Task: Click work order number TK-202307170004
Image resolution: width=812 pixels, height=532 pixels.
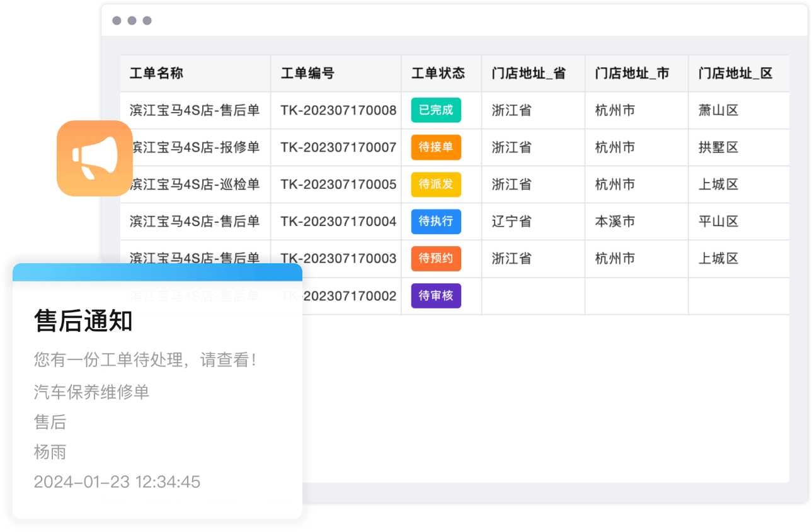Action: point(338,222)
